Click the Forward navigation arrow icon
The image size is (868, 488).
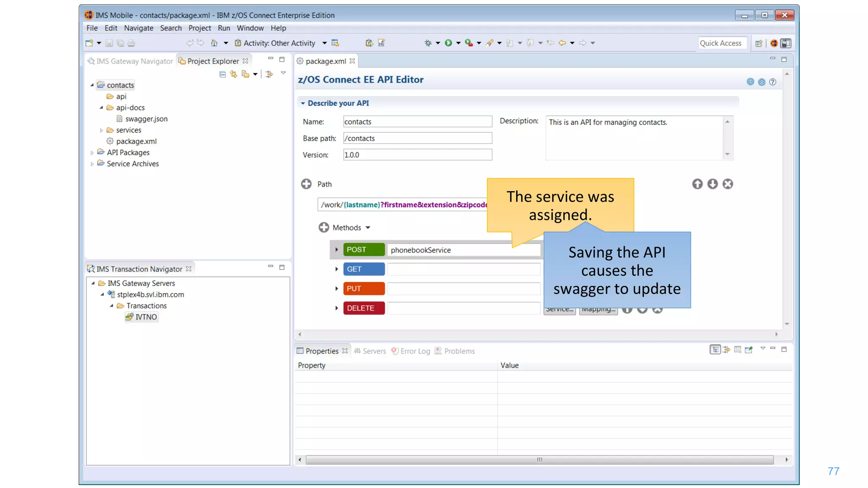pyautogui.click(x=583, y=43)
